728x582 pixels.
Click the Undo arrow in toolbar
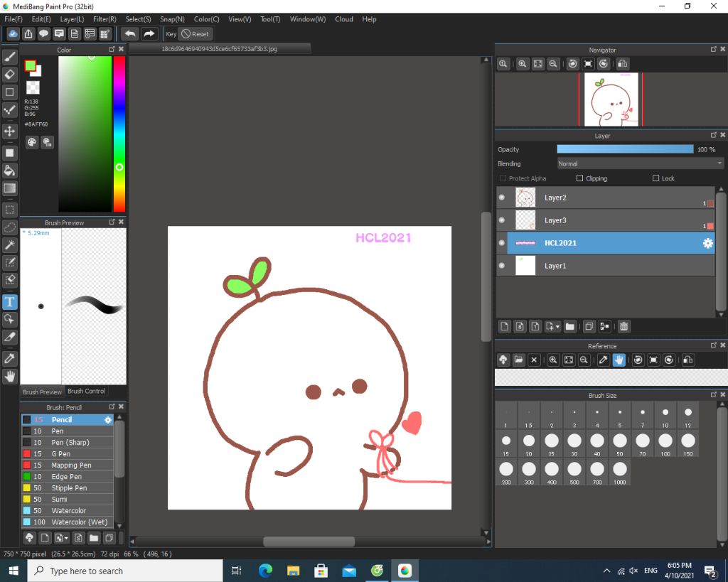(x=131, y=34)
